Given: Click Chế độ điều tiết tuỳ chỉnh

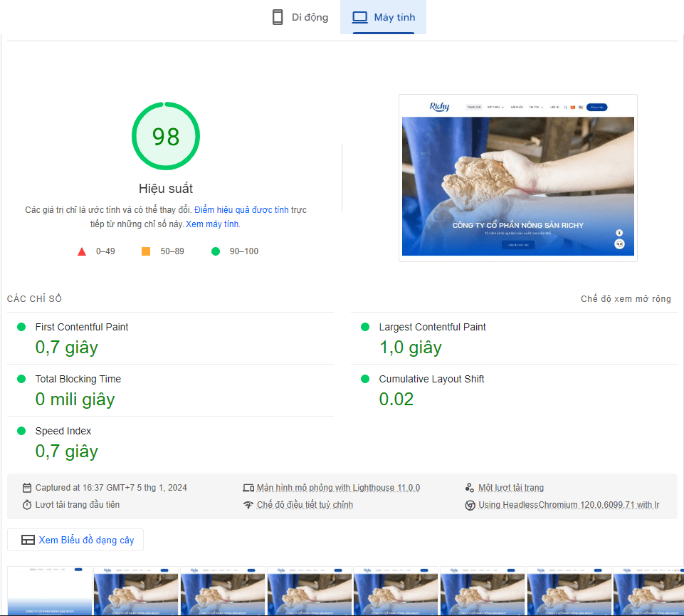Looking at the screenshot, I should [x=305, y=505].
